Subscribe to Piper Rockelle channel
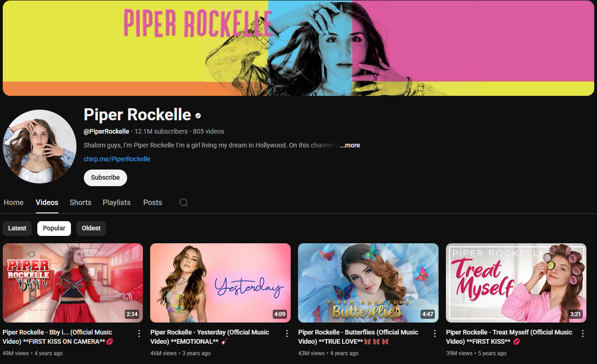597x364 pixels. pos(105,177)
